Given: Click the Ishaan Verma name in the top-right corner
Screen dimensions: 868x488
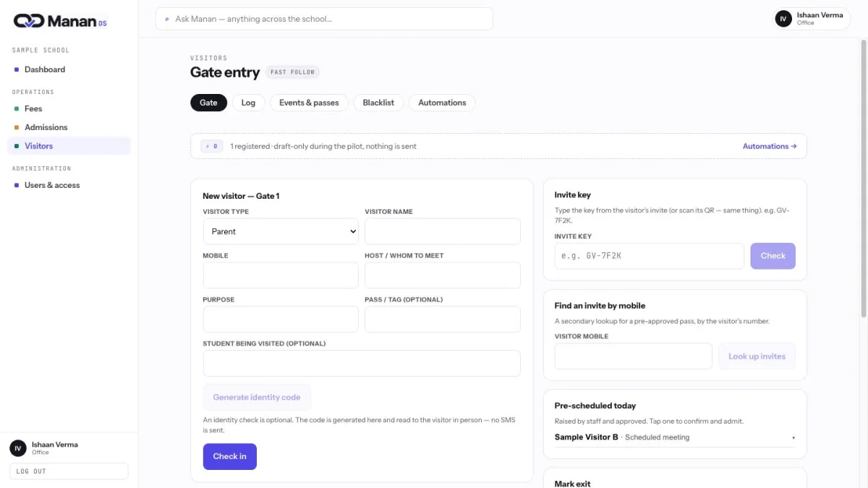Looking at the screenshot, I should pos(820,15).
